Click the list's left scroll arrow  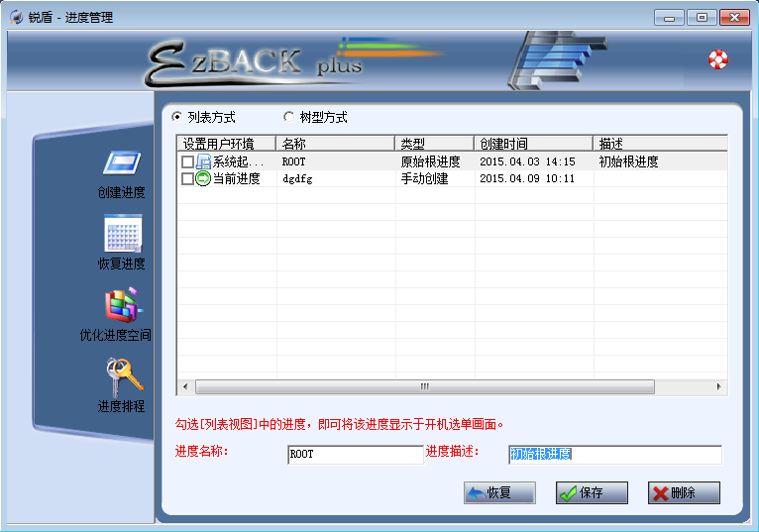pos(186,386)
